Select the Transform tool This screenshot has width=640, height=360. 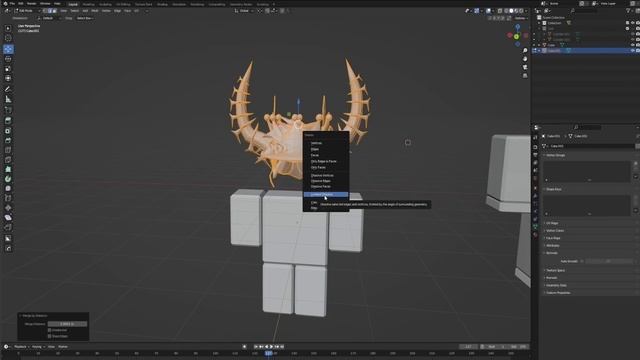[x=8, y=78]
